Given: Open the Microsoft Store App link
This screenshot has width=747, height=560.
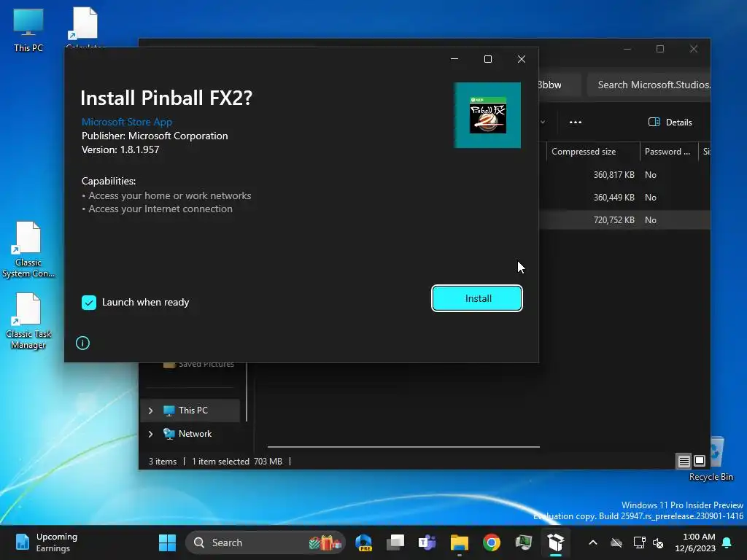Looking at the screenshot, I should click(x=127, y=122).
